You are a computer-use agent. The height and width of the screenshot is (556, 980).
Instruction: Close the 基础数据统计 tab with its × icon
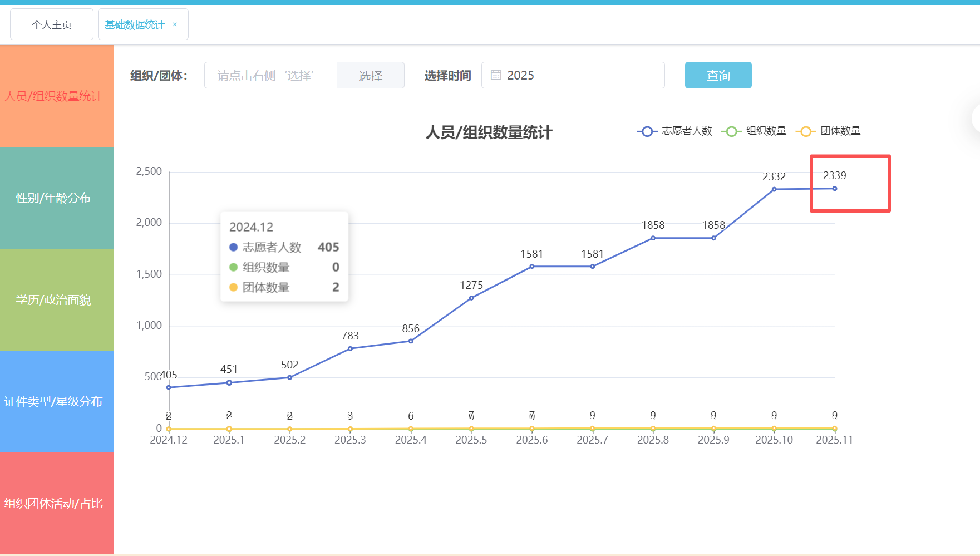[174, 24]
